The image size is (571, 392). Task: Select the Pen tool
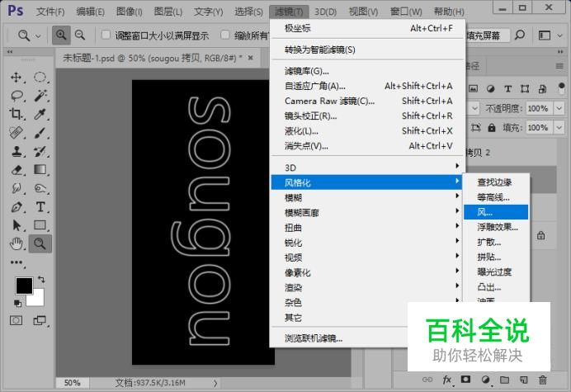pos(16,207)
